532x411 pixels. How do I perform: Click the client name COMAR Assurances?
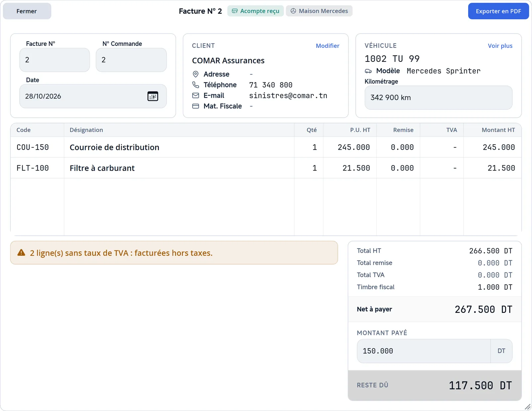click(x=228, y=61)
